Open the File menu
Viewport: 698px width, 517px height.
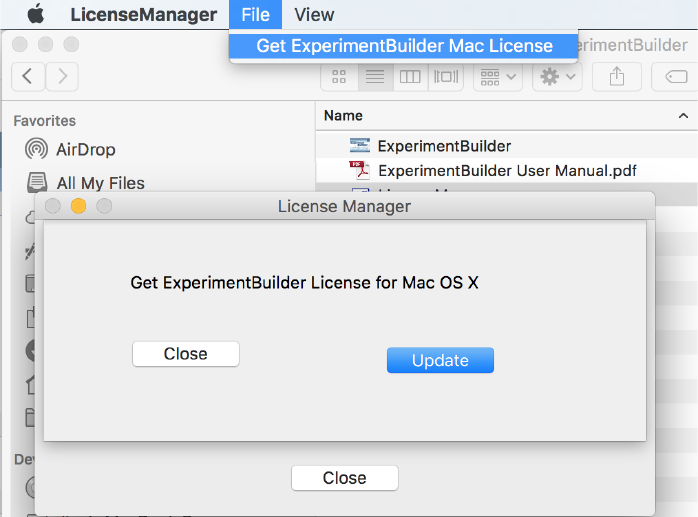point(256,15)
